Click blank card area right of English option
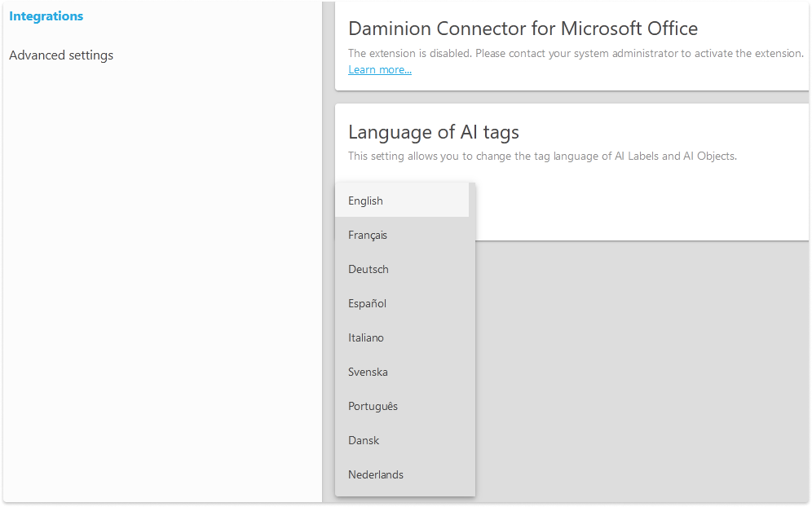Image resolution: width=812 pixels, height=507 pixels. (x=636, y=204)
